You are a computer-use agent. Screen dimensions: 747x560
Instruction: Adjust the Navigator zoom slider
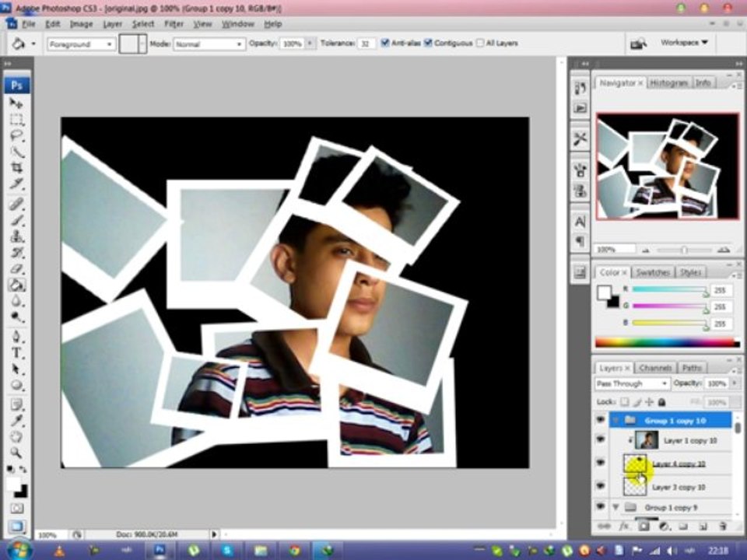point(684,250)
